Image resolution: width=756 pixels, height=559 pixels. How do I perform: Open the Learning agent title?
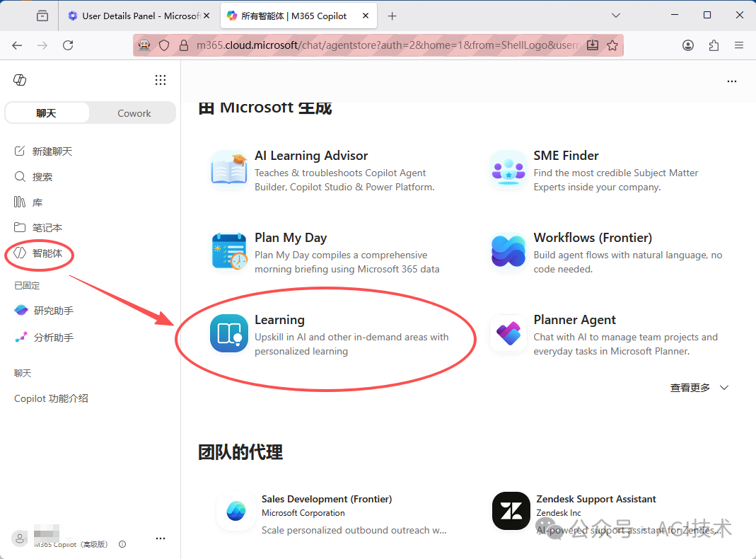click(279, 320)
